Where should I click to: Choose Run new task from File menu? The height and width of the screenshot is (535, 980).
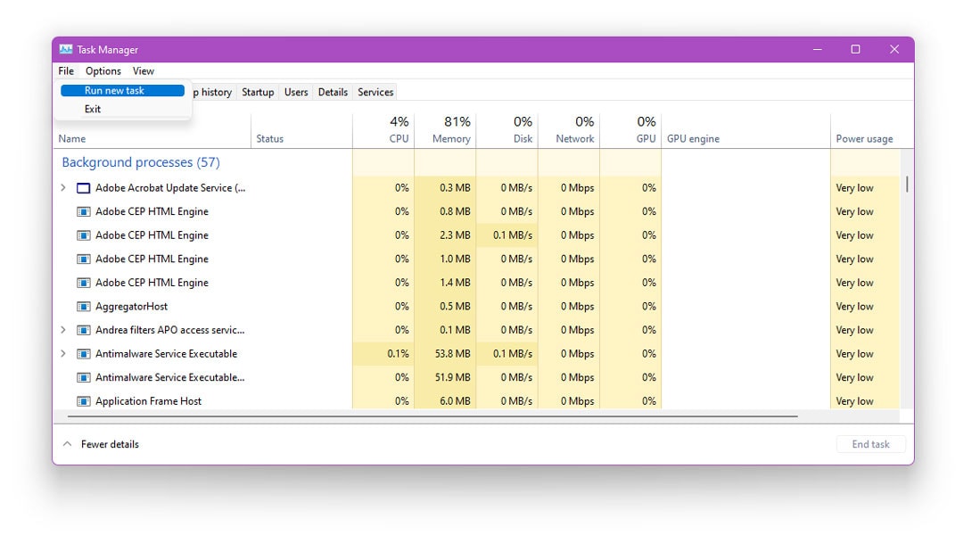(x=122, y=91)
